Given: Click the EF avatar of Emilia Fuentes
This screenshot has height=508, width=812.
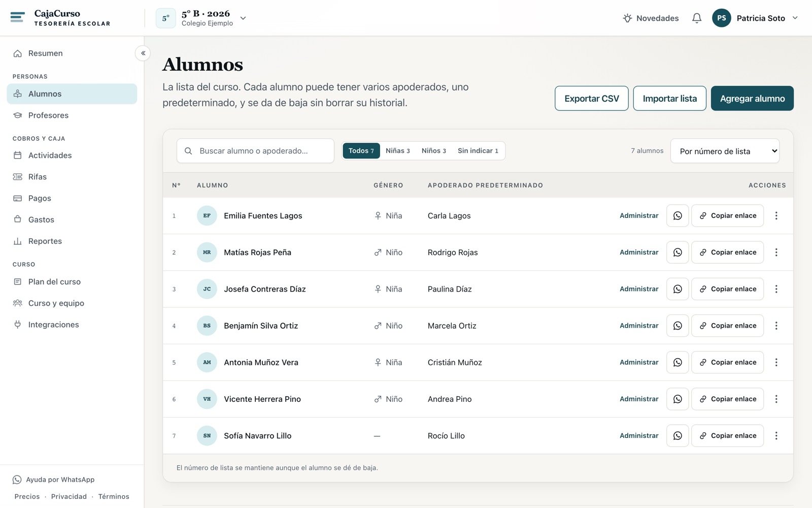Looking at the screenshot, I should pos(207,216).
